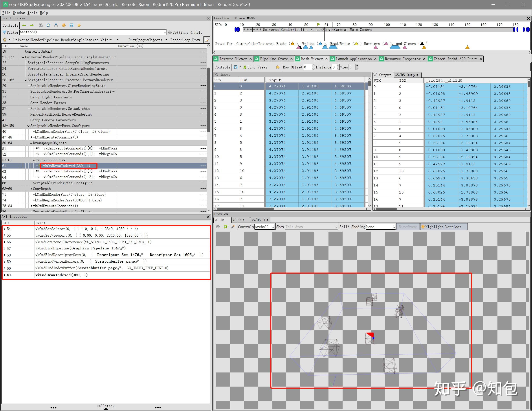
Task: Click the event filter input field
Action: [x=93, y=32]
